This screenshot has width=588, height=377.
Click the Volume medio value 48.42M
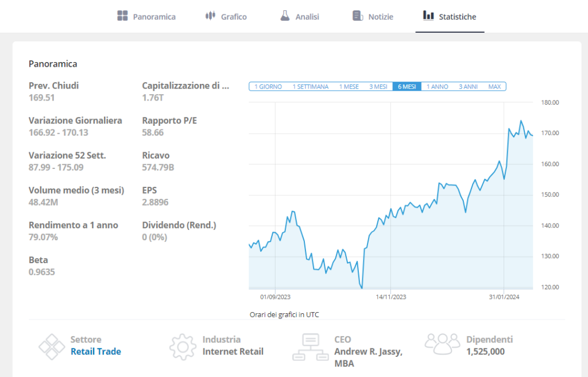(x=44, y=202)
